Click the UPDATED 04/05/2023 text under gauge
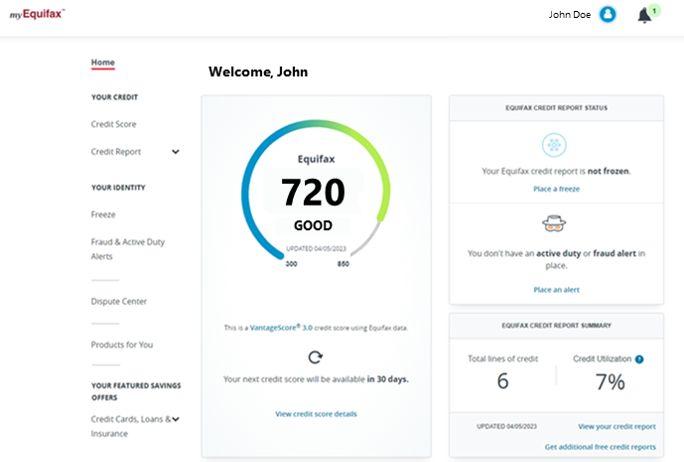Image resolution: width=684 pixels, height=462 pixels. [x=316, y=249]
